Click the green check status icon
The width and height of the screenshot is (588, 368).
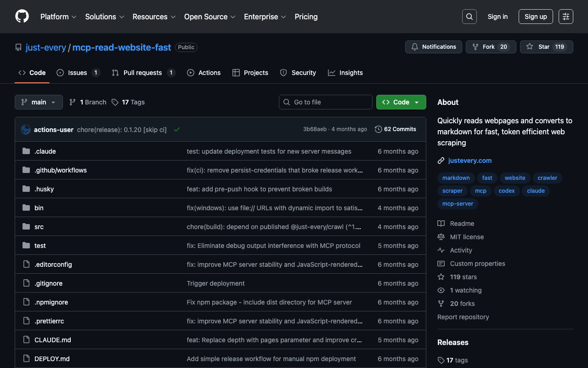pos(177,130)
